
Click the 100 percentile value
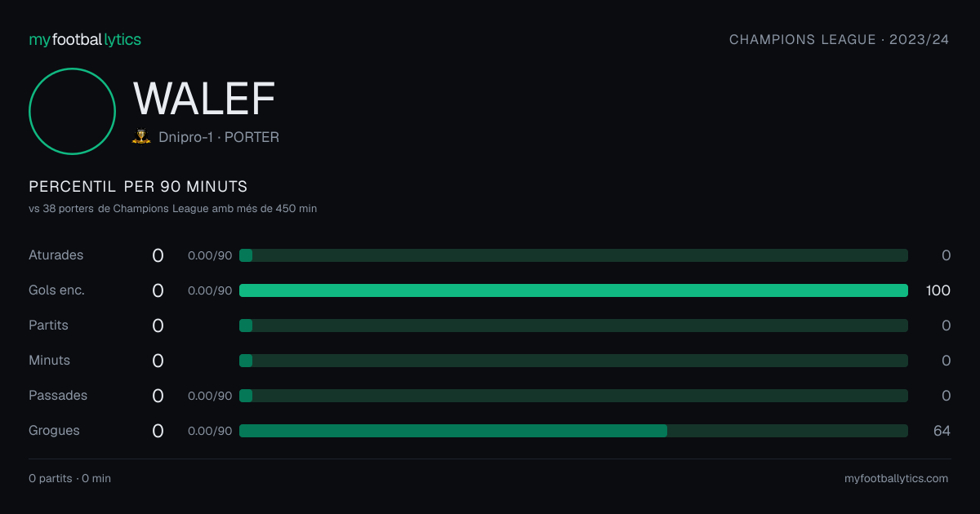[938, 290]
